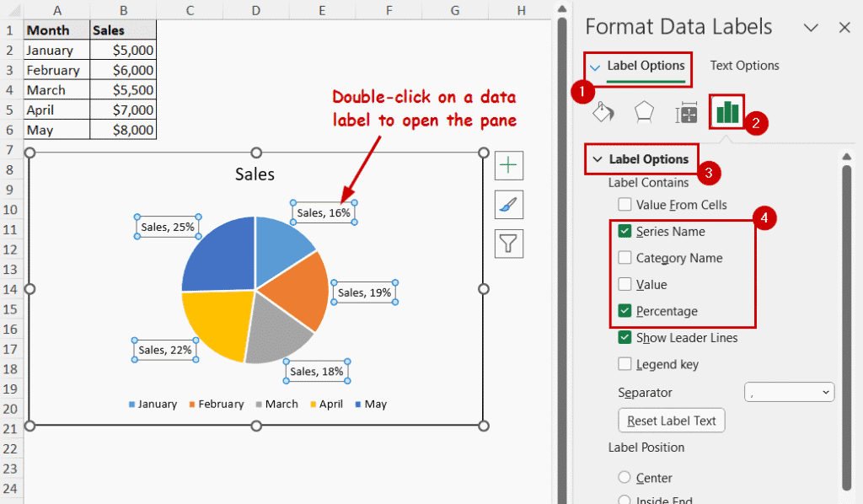863x504 pixels.
Task: Collapse the Label Options section
Action: pyautogui.click(x=598, y=159)
